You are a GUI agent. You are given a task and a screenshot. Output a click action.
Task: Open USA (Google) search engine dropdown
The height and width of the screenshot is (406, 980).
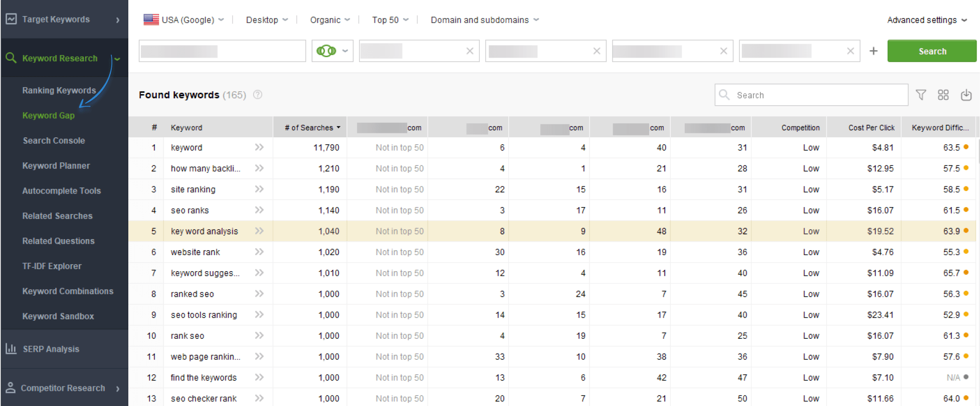184,20
